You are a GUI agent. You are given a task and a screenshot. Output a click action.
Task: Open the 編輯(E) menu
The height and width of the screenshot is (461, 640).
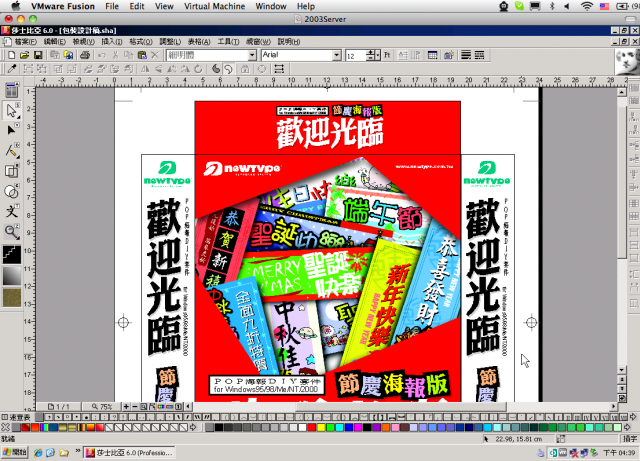tap(54, 42)
